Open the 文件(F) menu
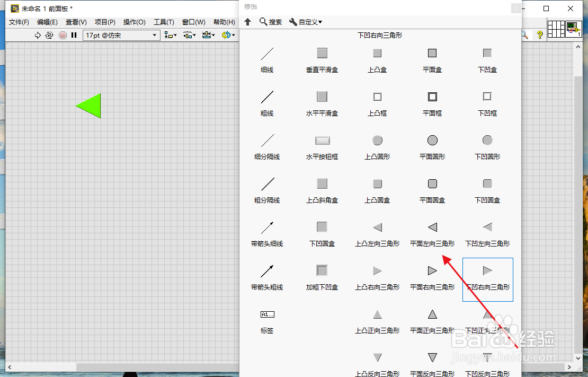Screen dimensions: 588x377 click(x=19, y=22)
